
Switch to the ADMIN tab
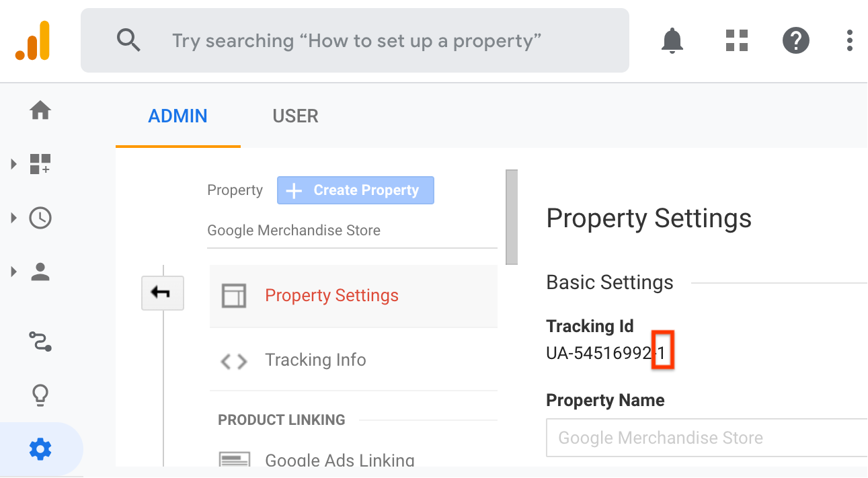click(177, 116)
